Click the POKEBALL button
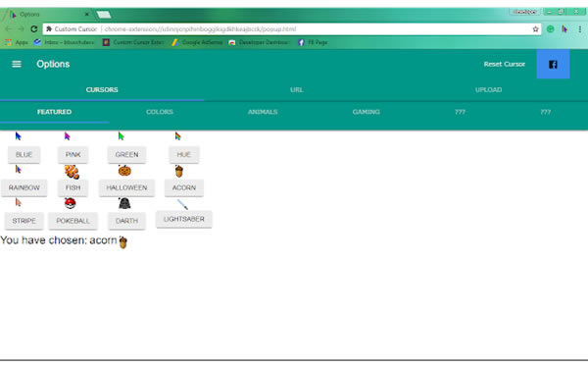 (x=73, y=221)
